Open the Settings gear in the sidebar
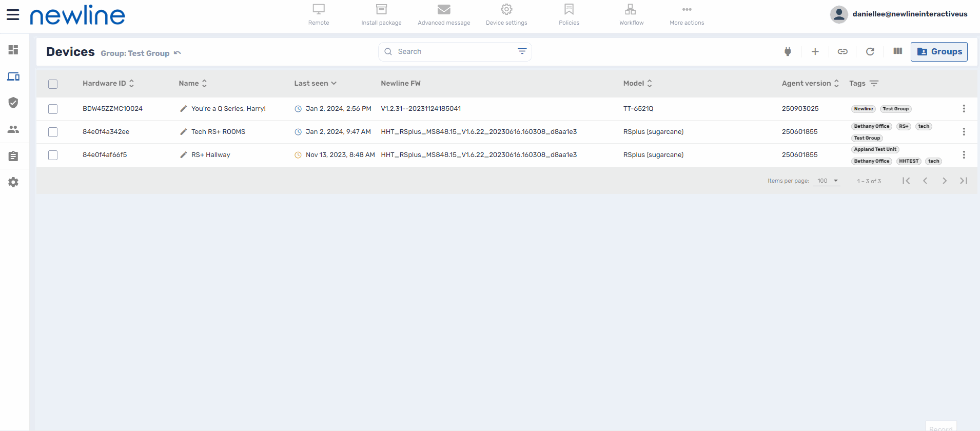Viewport: 980px width, 431px height. pos(13,182)
